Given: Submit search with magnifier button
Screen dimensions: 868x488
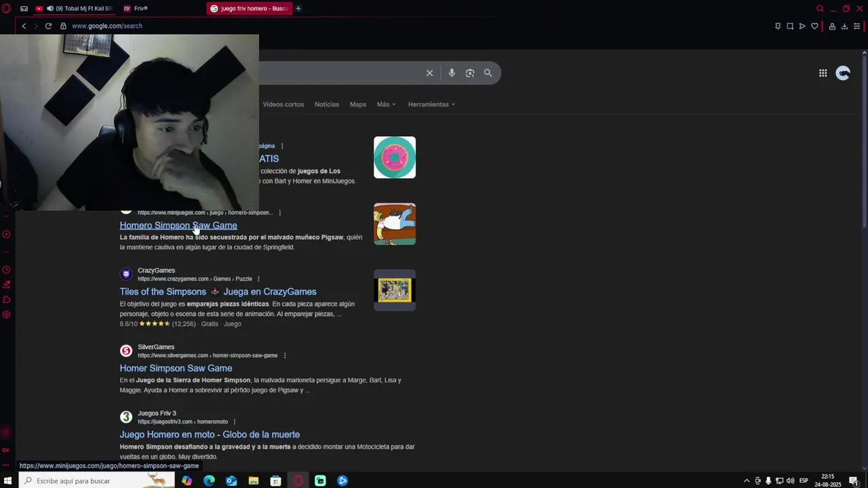Looking at the screenshot, I should click(488, 73).
